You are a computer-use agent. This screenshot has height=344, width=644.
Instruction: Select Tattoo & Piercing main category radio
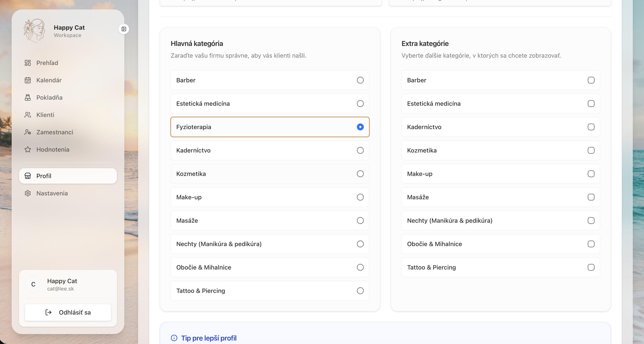(360, 291)
